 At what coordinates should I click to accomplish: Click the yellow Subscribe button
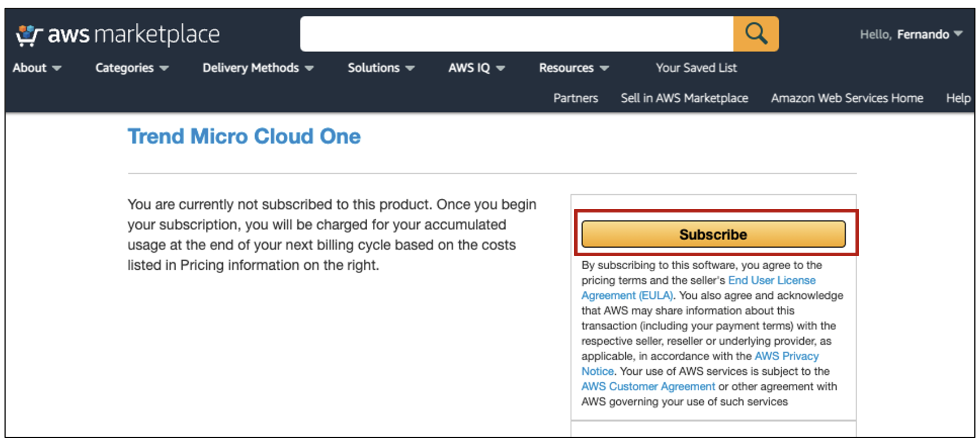click(713, 234)
